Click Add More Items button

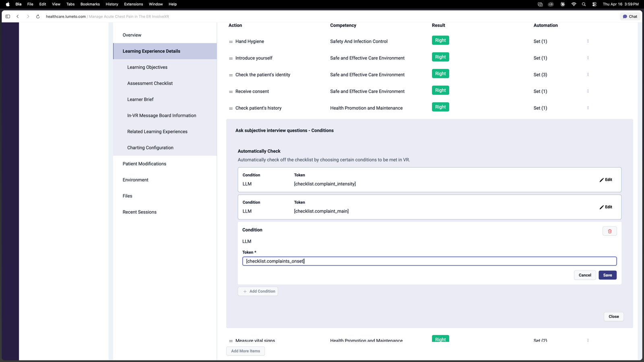click(x=246, y=351)
